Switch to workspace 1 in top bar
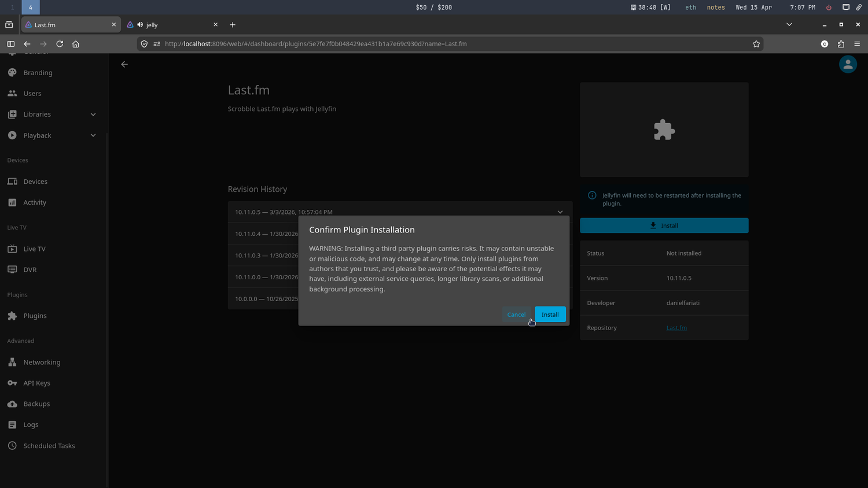 (x=12, y=7)
